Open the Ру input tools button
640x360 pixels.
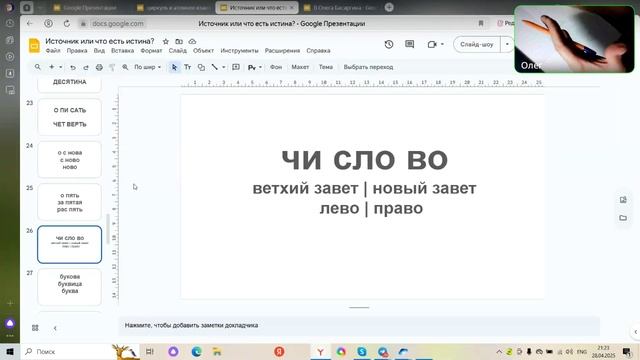point(252,67)
